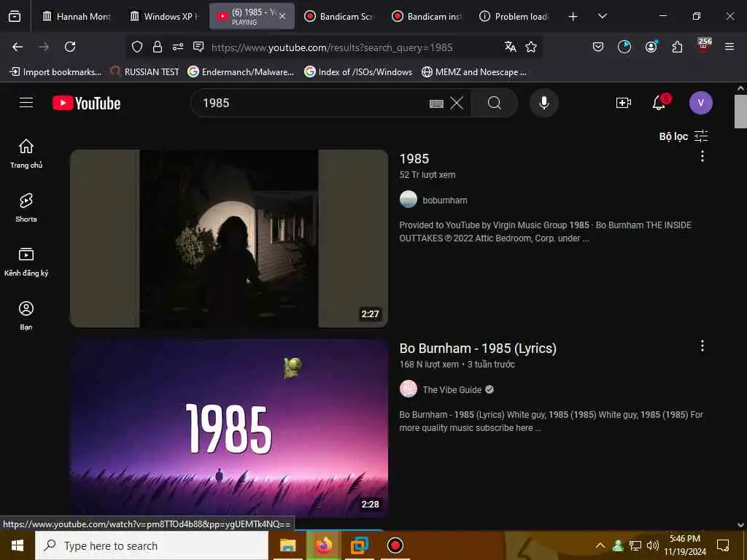
Task: Switch to Hannah Mont tab
Action: coord(76,16)
